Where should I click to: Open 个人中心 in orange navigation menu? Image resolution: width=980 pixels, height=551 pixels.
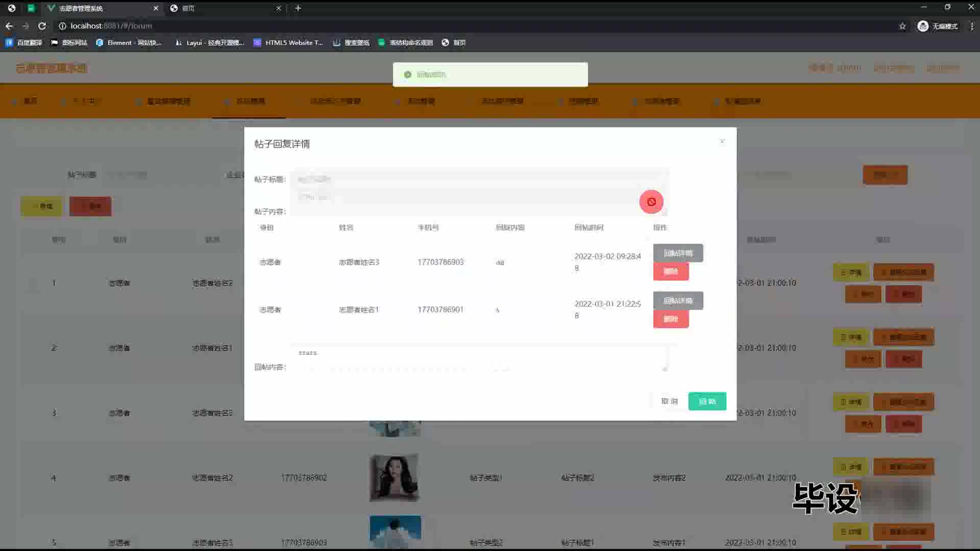click(82, 101)
